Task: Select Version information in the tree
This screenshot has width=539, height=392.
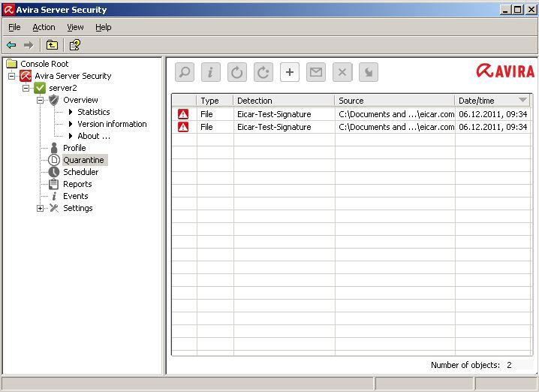Action: coord(112,124)
